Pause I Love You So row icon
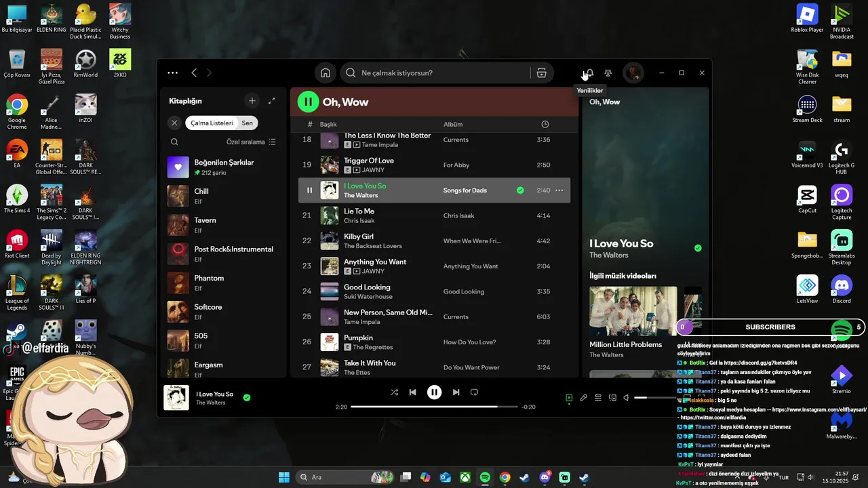The image size is (868, 488). (309, 190)
